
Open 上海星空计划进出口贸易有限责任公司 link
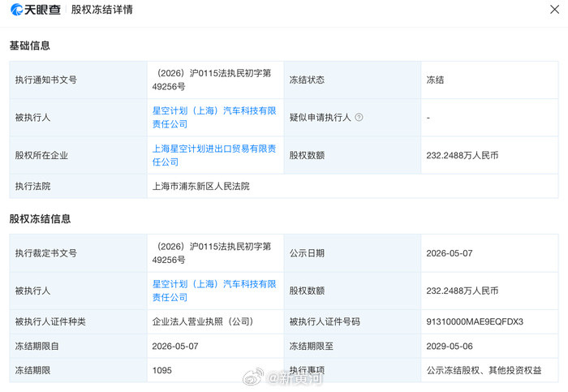(x=214, y=155)
